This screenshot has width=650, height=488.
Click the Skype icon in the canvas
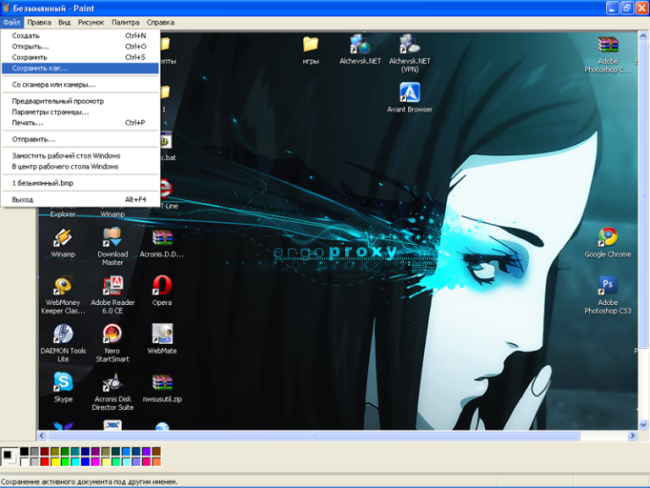click(63, 382)
